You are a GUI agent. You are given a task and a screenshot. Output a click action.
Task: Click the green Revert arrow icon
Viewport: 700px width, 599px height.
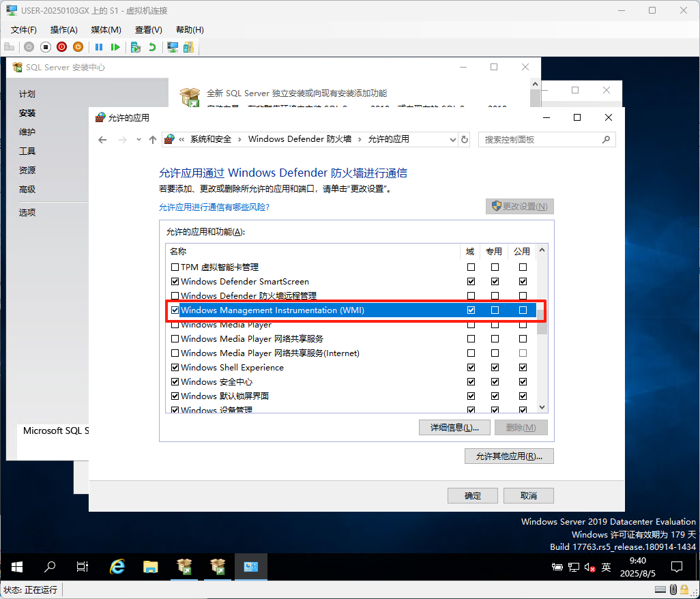pos(152,47)
